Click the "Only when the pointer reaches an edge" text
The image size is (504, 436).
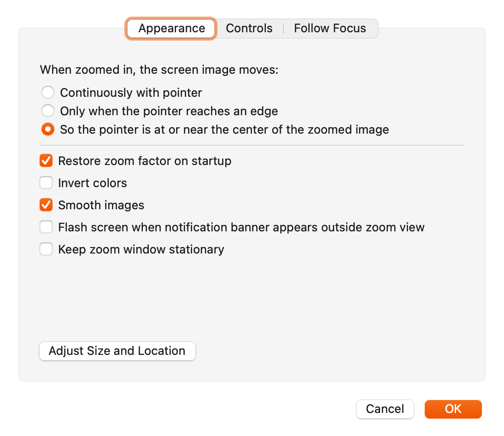(169, 111)
